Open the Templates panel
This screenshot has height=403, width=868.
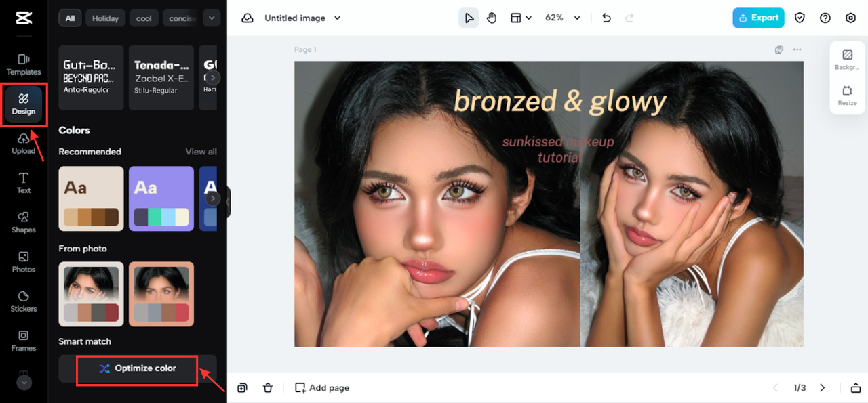pyautogui.click(x=24, y=64)
